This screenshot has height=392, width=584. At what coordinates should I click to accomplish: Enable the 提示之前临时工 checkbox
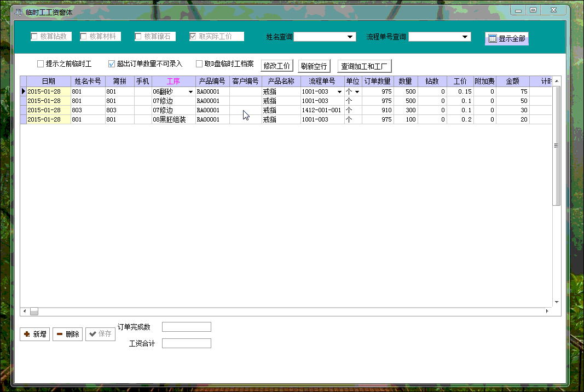(x=41, y=64)
